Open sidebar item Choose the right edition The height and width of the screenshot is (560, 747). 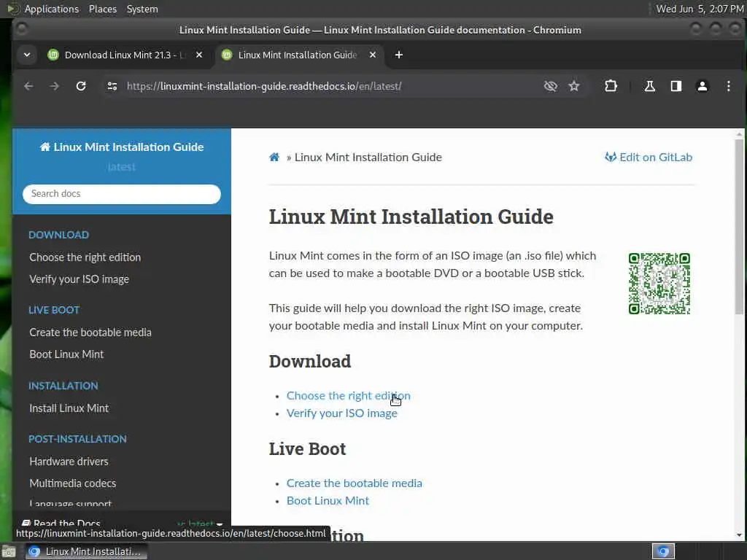85,257
